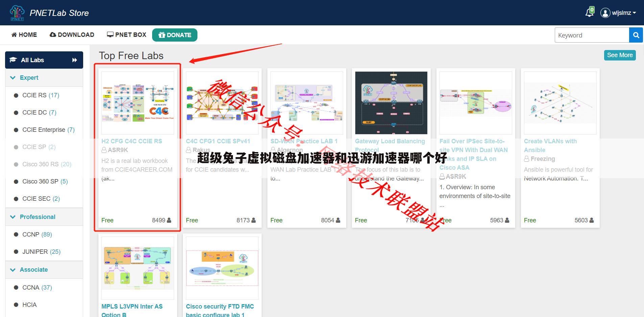Open the user avatar icon for wljslmz

click(x=605, y=13)
